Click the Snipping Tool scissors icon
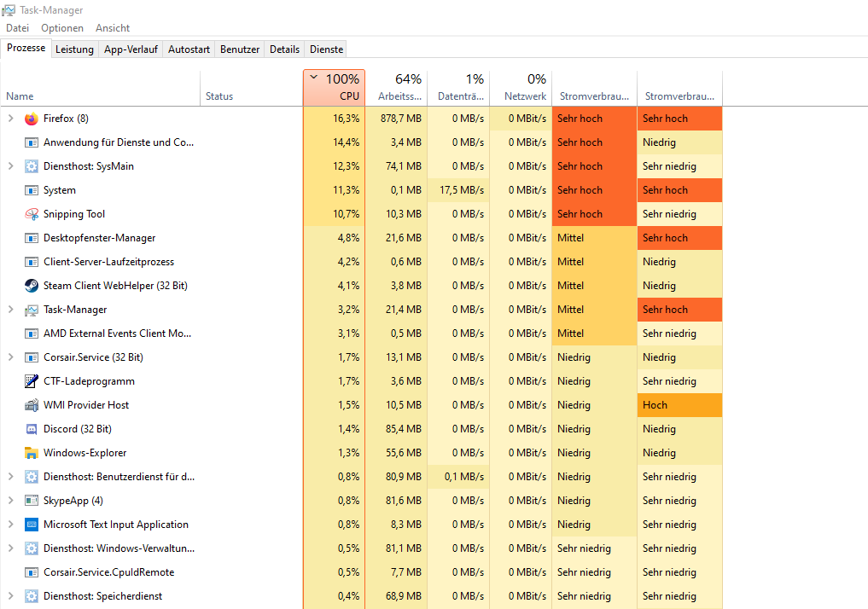The height and width of the screenshot is (609, 868). coord(32,214)
